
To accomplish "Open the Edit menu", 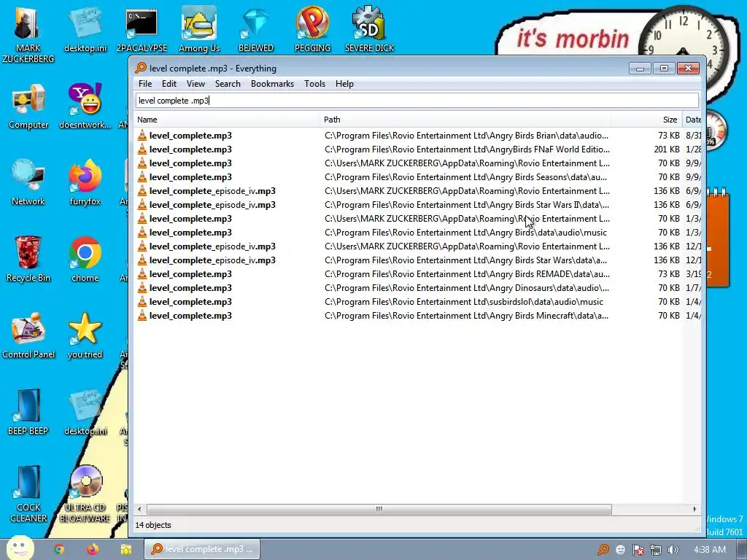I will [169, 84].
